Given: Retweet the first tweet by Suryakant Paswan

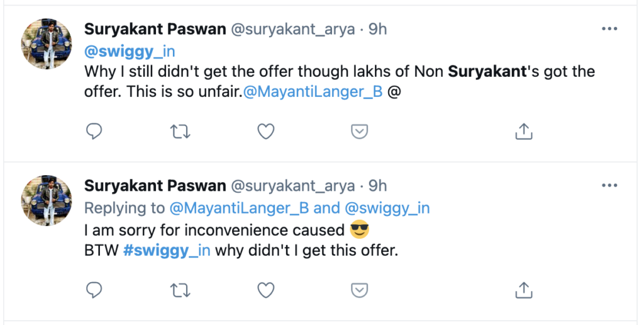Looking at the screenshot, I should (x=180, y=131).
